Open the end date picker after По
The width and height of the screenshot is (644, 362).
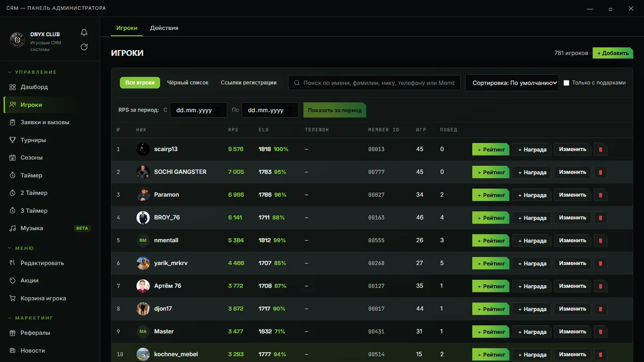[270, 110]
